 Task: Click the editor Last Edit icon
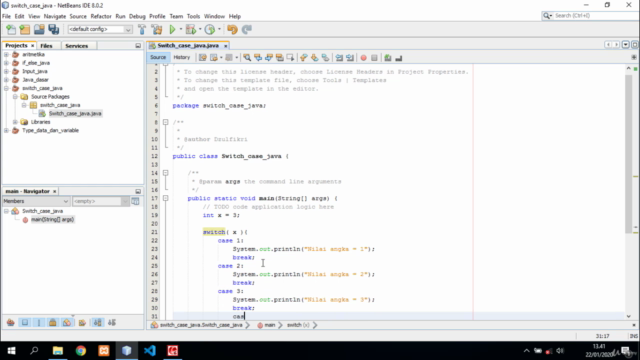202,58
